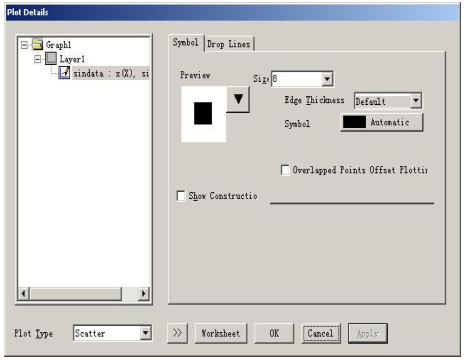Open the Plot Type dropdown

point(113,333)
